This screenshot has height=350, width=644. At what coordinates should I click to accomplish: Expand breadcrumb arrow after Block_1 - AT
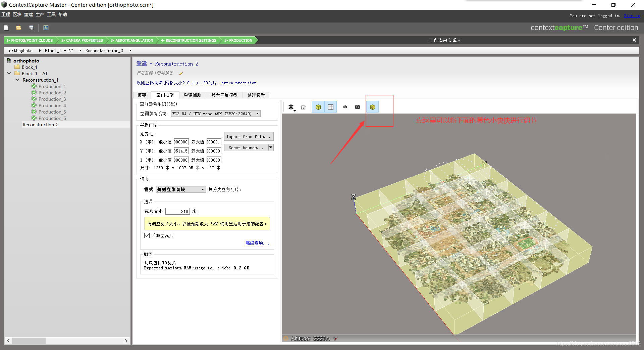(x=80, y=51)
